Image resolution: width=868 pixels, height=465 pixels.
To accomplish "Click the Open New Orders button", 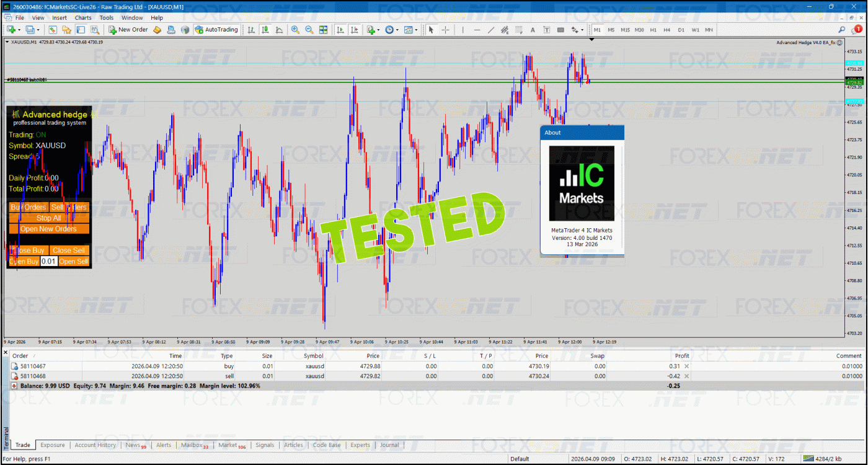I will [48, 229].
